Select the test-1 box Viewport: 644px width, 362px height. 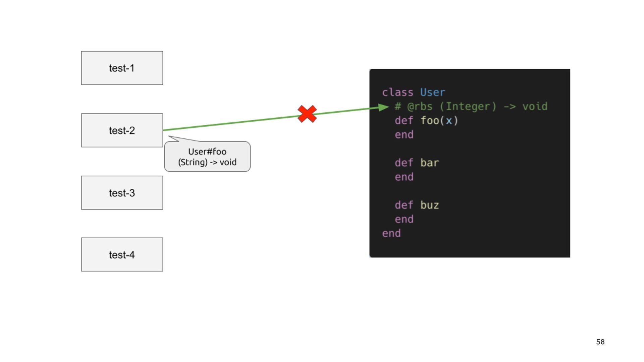click(122, 68)
